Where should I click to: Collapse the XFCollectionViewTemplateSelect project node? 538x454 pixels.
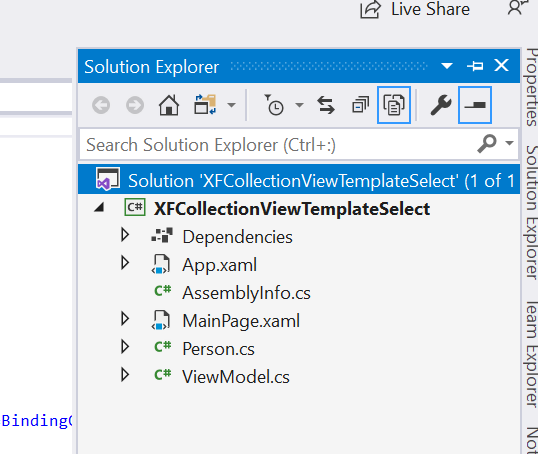pos(99,207)
